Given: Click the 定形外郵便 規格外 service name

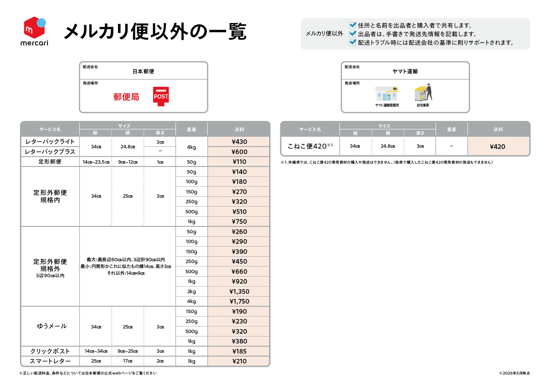Looking at the screenshot, I should click(x=50, y=265).
